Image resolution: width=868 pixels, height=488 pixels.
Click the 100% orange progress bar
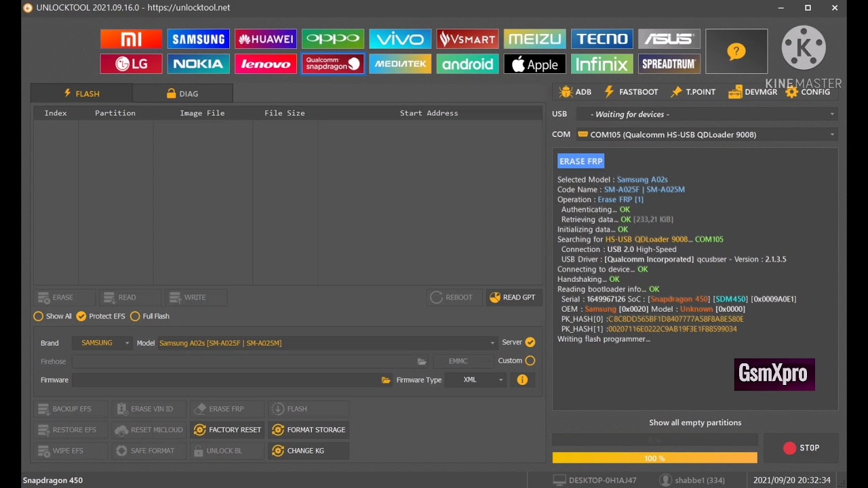(x=654, y=459)
